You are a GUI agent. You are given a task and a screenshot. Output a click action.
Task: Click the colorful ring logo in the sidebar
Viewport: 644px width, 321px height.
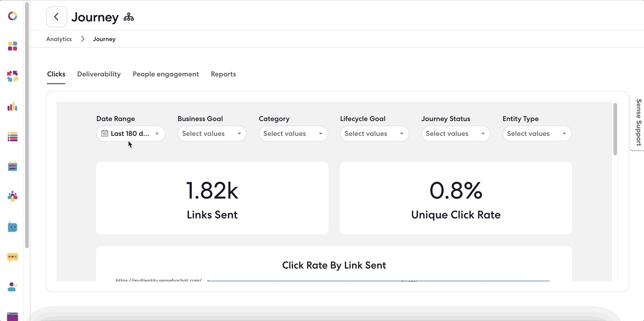click(x=13, y=16)
